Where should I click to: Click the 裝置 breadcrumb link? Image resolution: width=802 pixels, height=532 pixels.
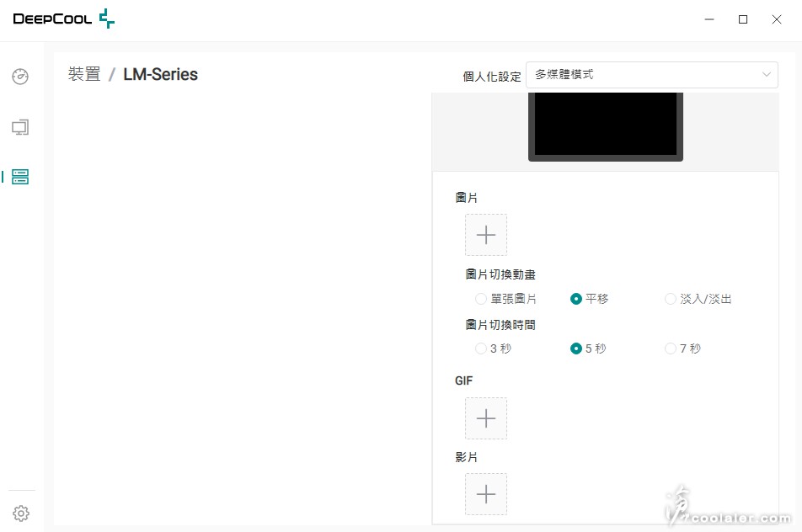point(84,74)
